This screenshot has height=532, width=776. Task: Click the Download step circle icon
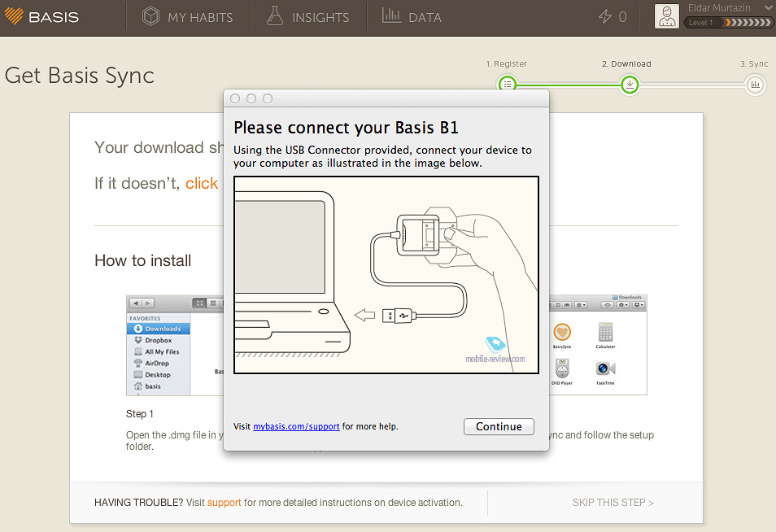pyautogui.click(x=630, y=85)
